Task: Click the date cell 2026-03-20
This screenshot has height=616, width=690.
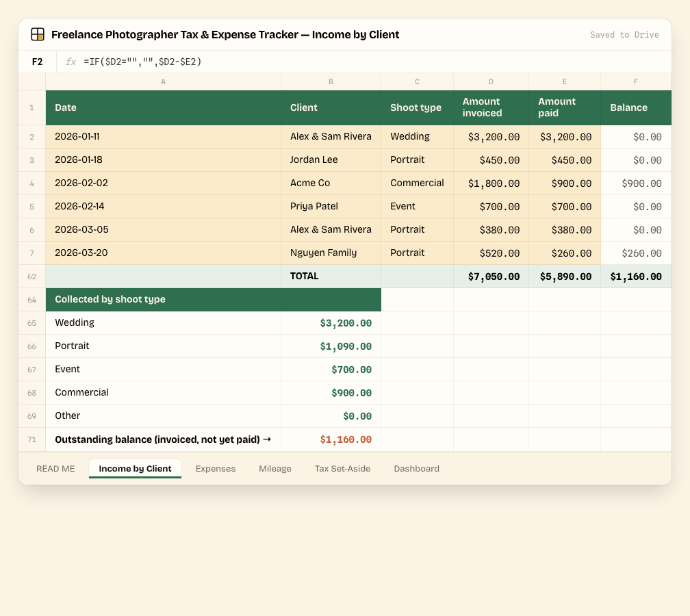Action: pos(163,253)
